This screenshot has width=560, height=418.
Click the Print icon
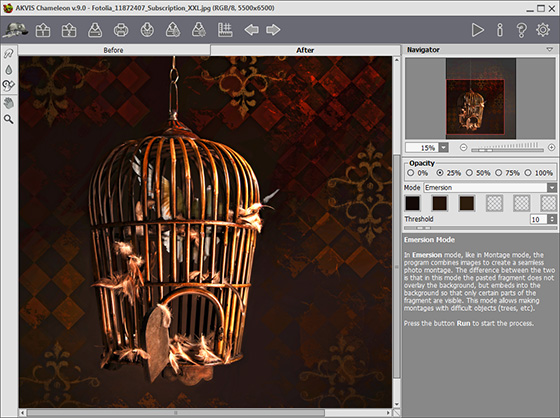pyautogui.click(x=121, y=30)
